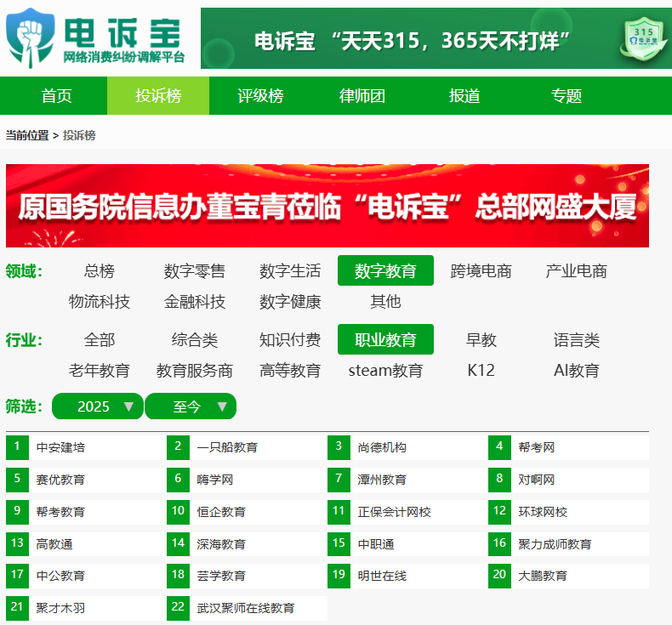Select the 数字零售 domain filter
Viewport: 672px width, 625px height.
[195, 270]
